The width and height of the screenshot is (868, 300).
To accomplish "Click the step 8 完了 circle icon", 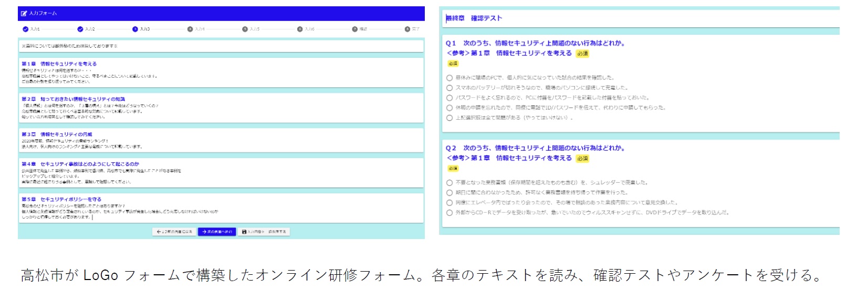I will coord(407,29).
